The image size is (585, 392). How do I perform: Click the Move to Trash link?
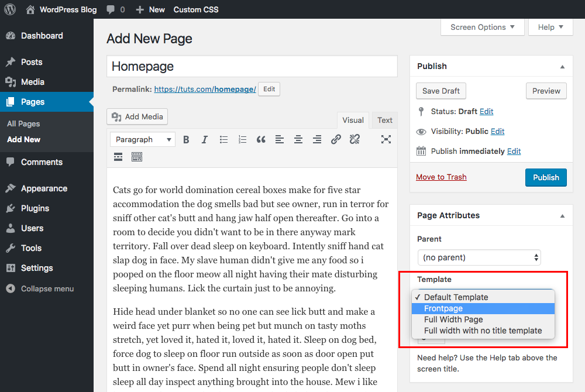[x=441, y=177]
